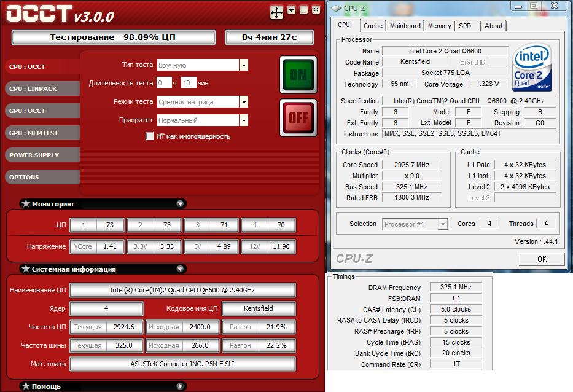Click the OK button in CPU-Z
Viewport: 573px width, 392px height.
click(541, 259)
